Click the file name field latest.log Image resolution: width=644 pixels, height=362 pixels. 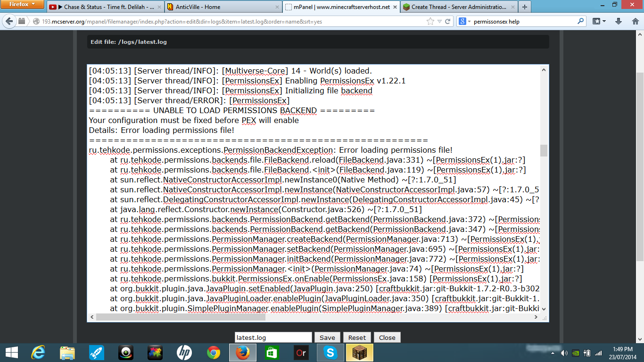tap(273, 337)
